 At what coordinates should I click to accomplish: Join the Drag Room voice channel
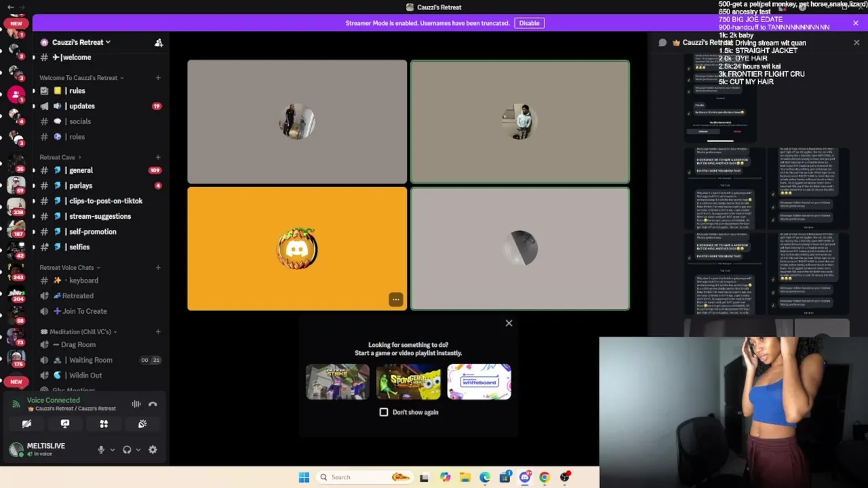click(100, 344)
